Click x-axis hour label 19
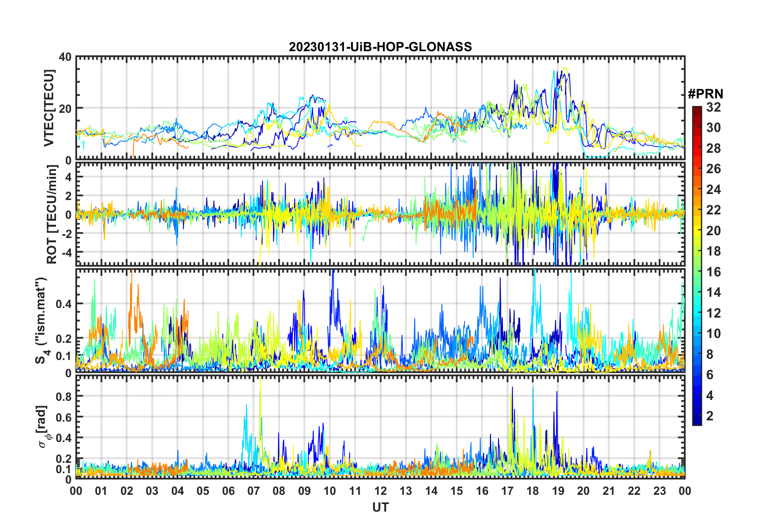Viewport: 761px width, 532px height. 558,491
